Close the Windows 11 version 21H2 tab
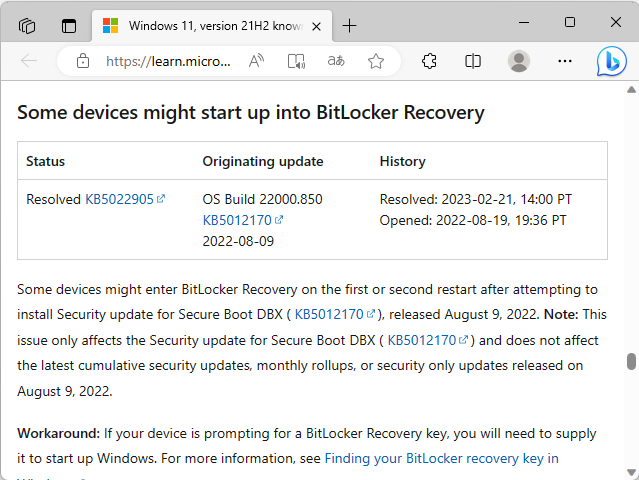 pyautogui.click(x=316, y=25)
